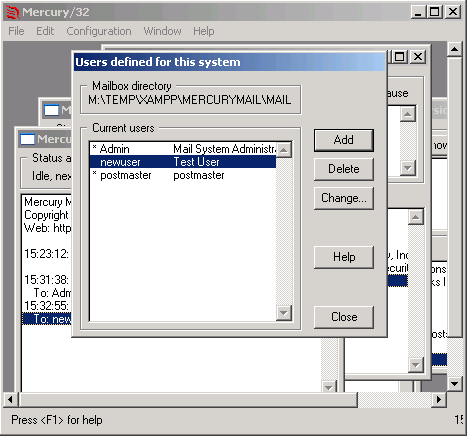
Task: Click Current users list scroll up arrow
Action: (284, 150)
